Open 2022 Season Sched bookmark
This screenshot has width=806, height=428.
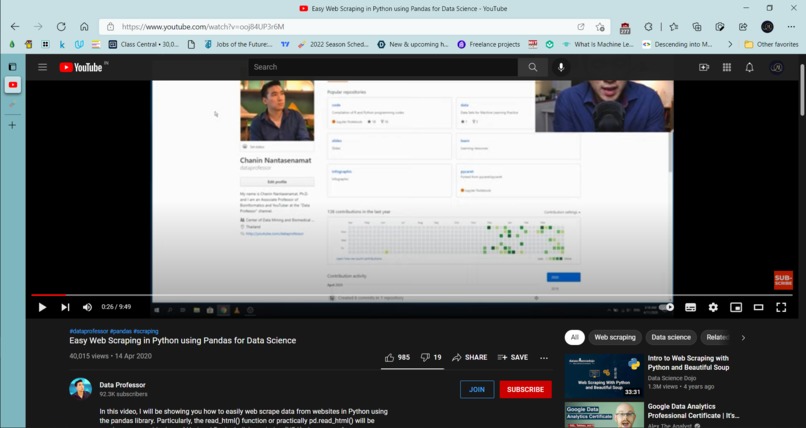coord(333,45)
